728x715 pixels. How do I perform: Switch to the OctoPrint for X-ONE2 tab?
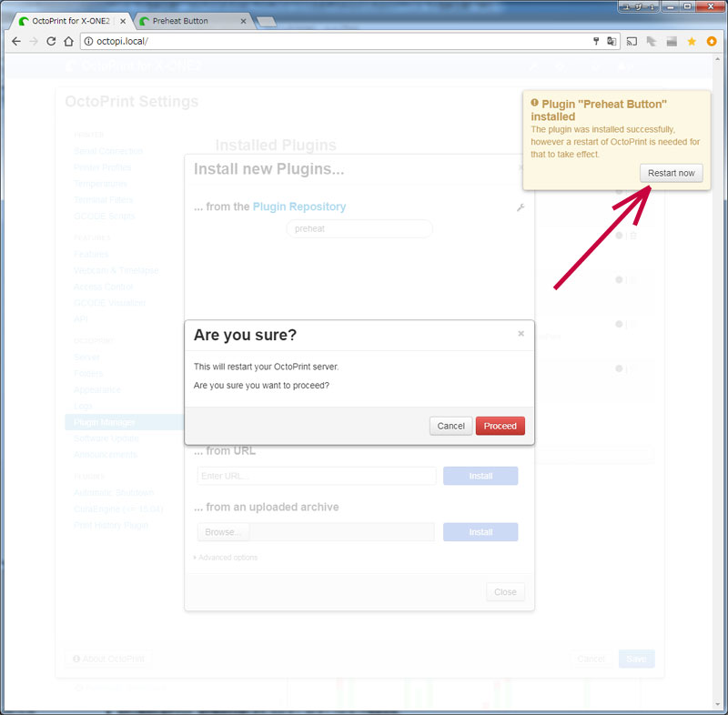click(71, 21)
